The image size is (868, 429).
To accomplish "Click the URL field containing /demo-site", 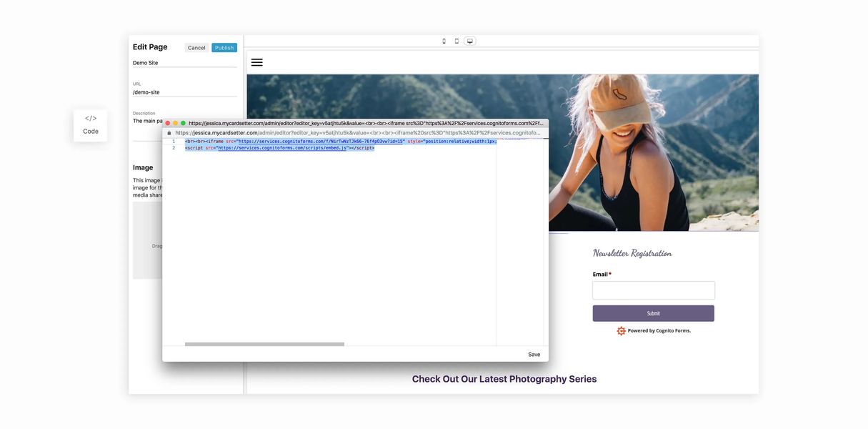I will (184, 92).
